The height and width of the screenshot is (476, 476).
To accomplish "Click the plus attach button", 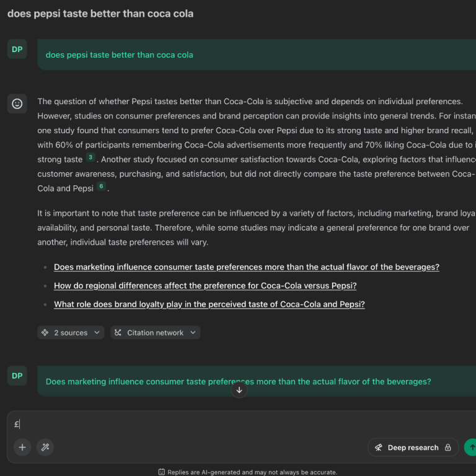I will click(22, 447).
